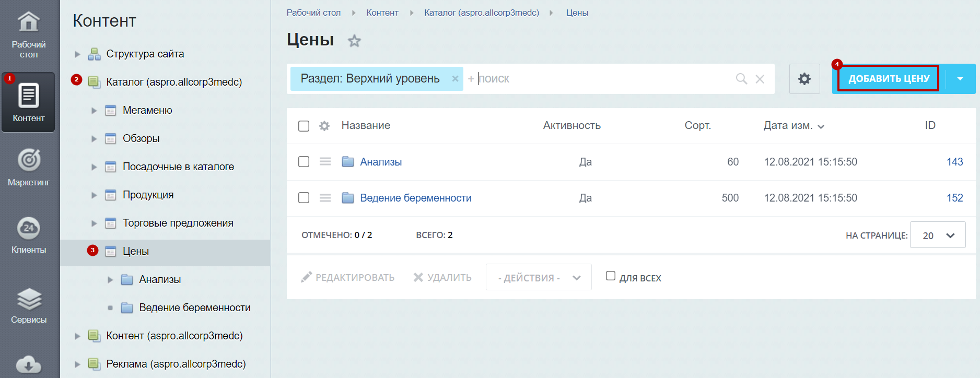Enable the ДЛЯ ВСЕХ checkbox

point(611,276)
